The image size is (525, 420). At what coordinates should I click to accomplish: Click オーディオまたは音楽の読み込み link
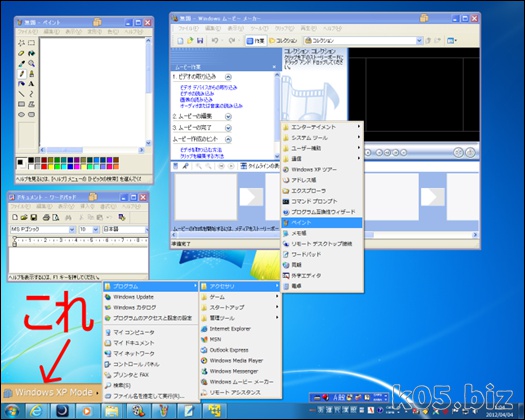211,106
